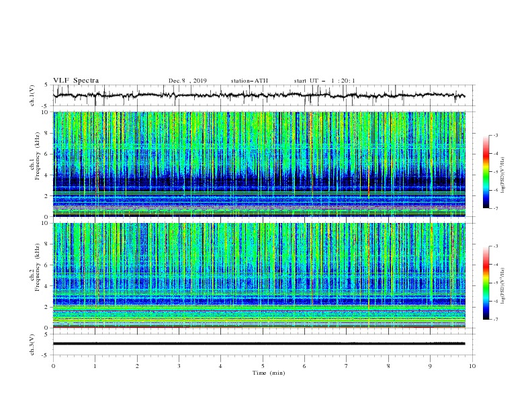
Task: Click the "Time (min)" axis label
Action: 269,373
